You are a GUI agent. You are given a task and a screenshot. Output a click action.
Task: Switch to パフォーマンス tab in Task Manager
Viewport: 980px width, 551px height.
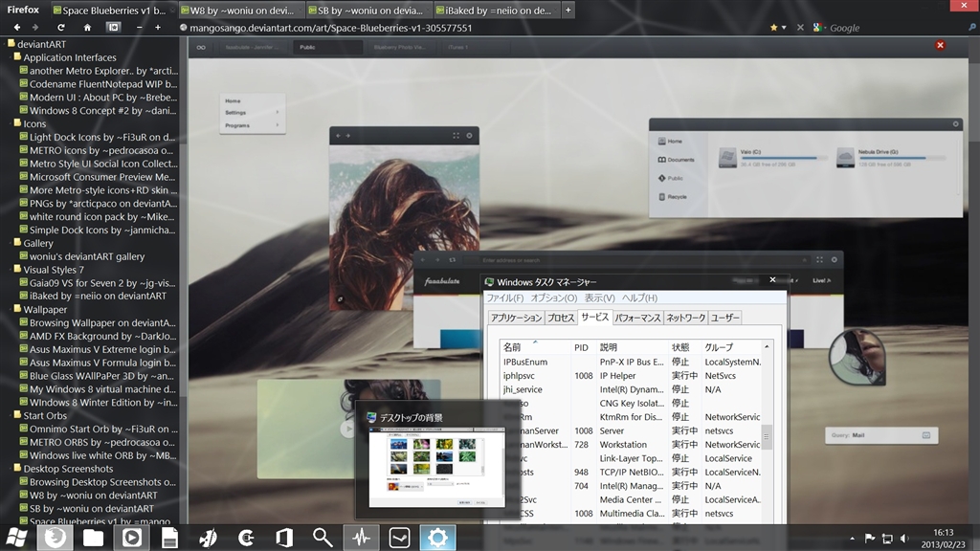pos(636,318)
